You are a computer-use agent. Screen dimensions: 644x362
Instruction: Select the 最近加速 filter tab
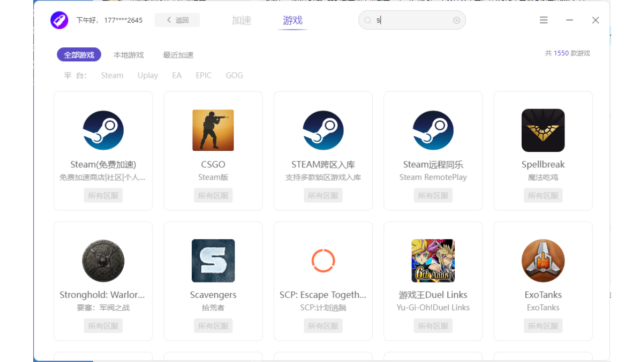pyautogui.click(x=178, y=55)
